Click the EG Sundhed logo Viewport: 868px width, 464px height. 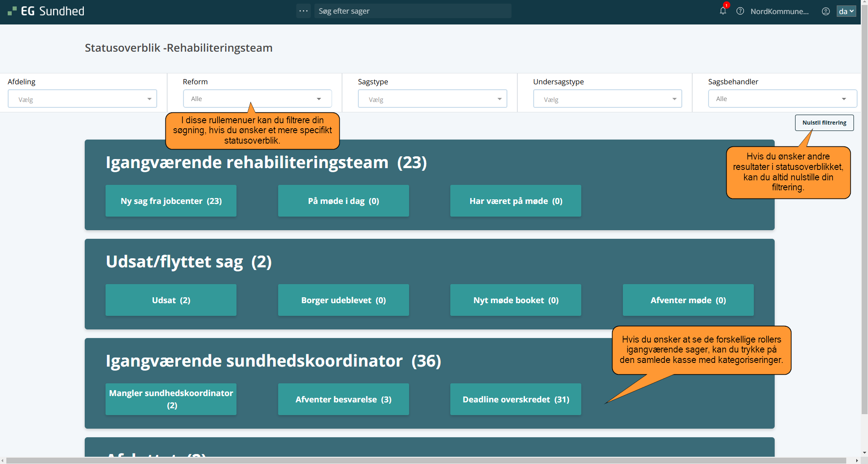46,11
